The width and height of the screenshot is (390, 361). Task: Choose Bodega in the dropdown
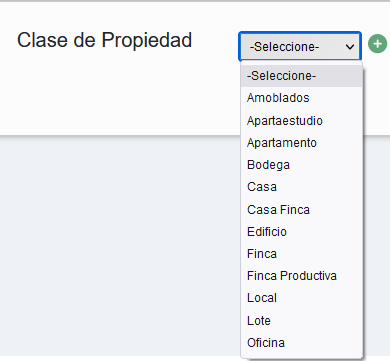click(301, 165)
